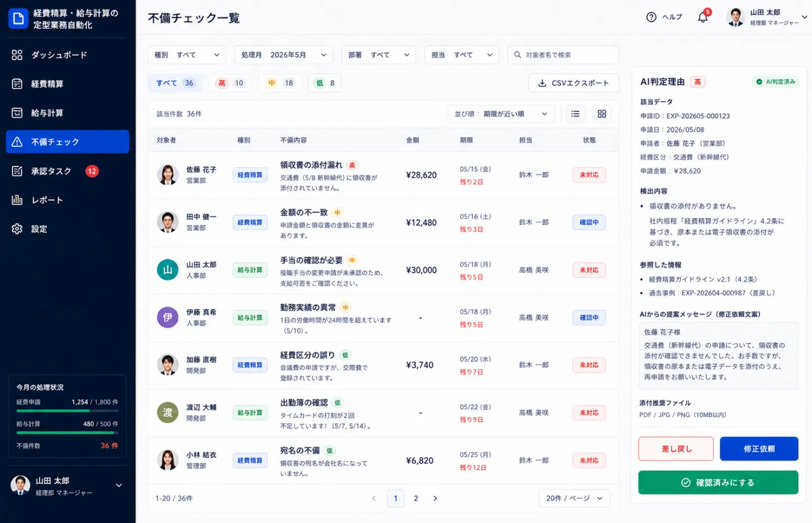Switch to list view icon
This screenshot has height=523, width=812.
click(575, 114)
